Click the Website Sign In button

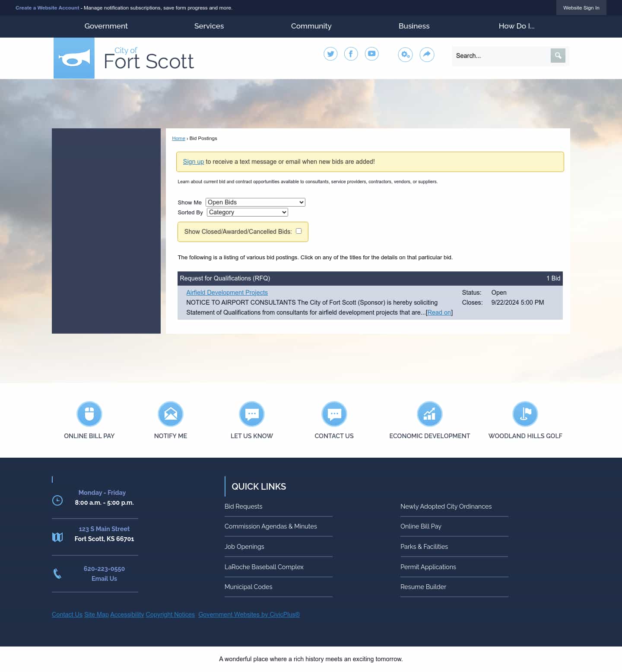pos(581,8)
